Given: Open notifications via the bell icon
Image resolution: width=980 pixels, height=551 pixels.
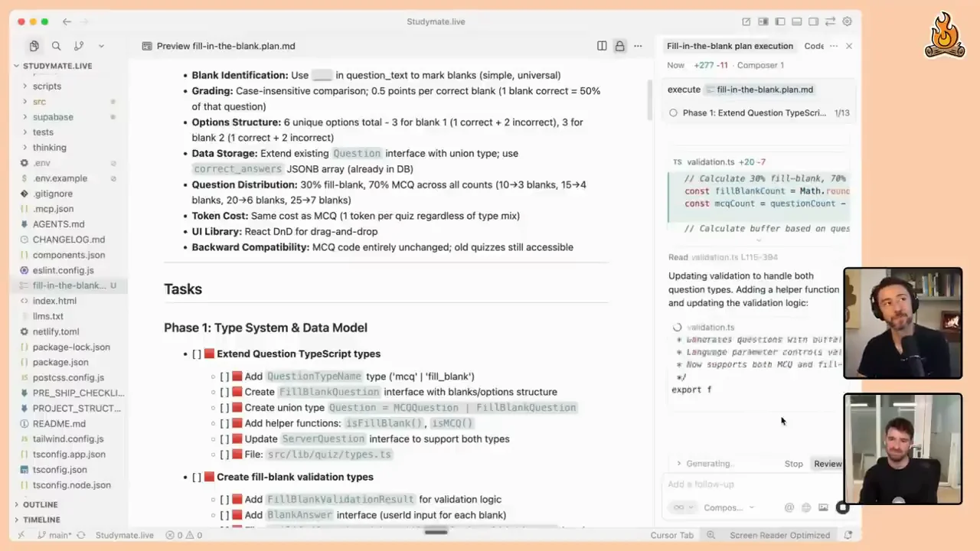Looking at the screenshot, I should pos(848,535).
